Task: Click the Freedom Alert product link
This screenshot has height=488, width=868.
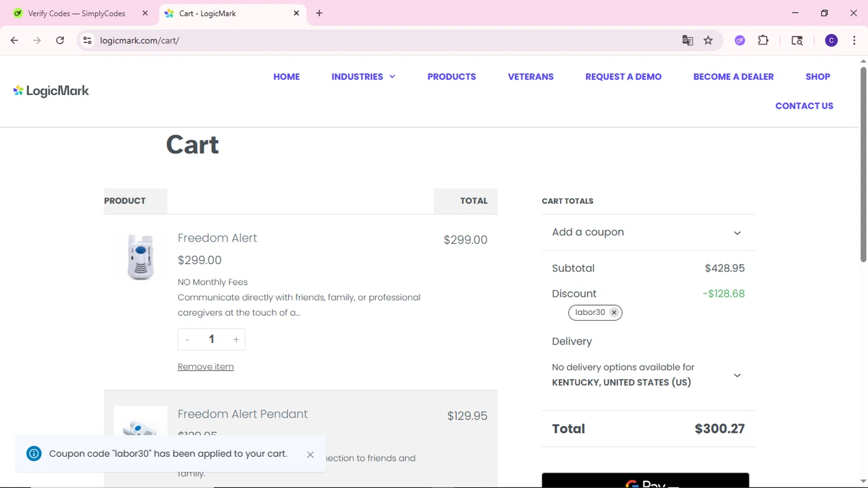Action: (x=217, y=238)
